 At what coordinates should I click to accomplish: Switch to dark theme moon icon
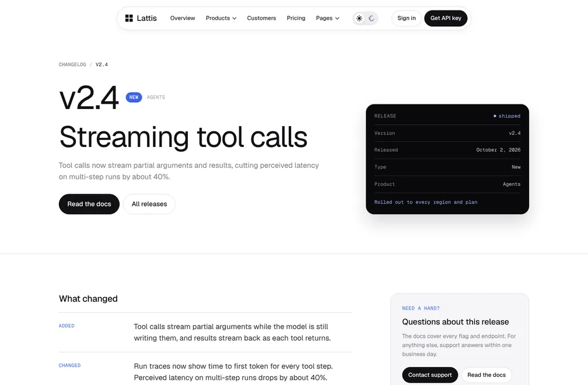click(371, 18)
